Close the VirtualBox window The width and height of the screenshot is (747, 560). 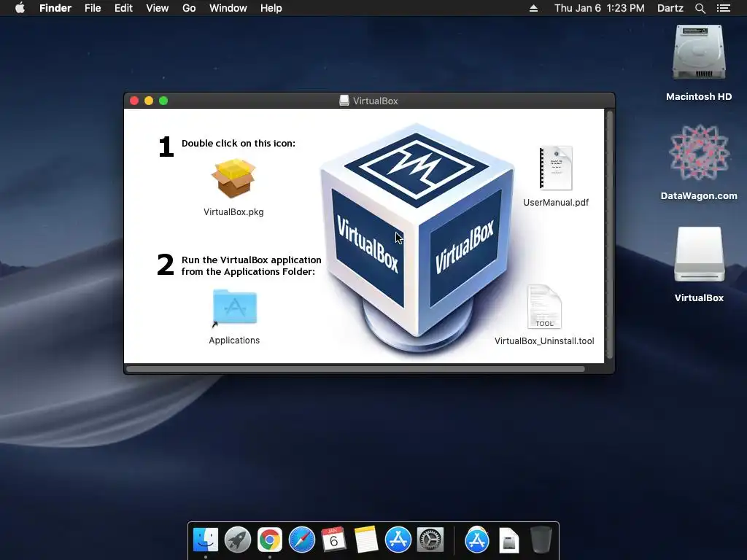tap(134, 101)
